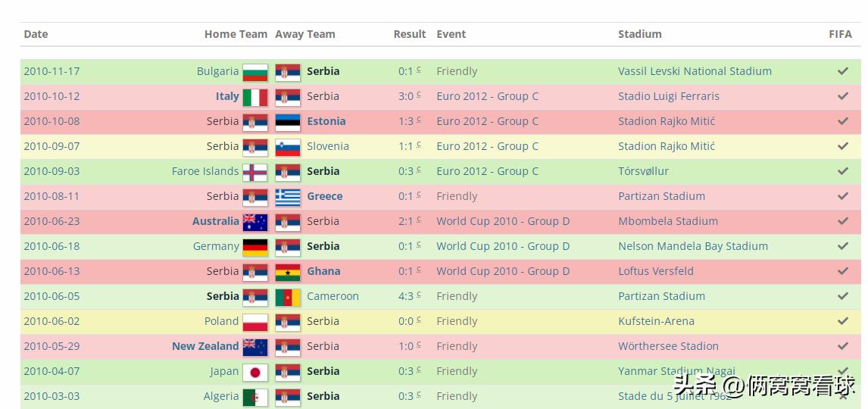Click the FIFA checkmark in the Poland match row
The width and height of the screenshot is (868, 409).
coord(842,321)
